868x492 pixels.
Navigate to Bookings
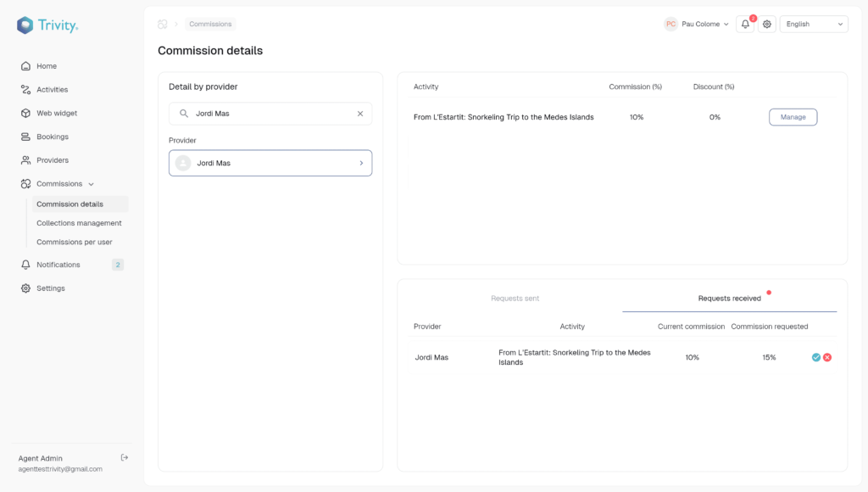tap(53, 137)
